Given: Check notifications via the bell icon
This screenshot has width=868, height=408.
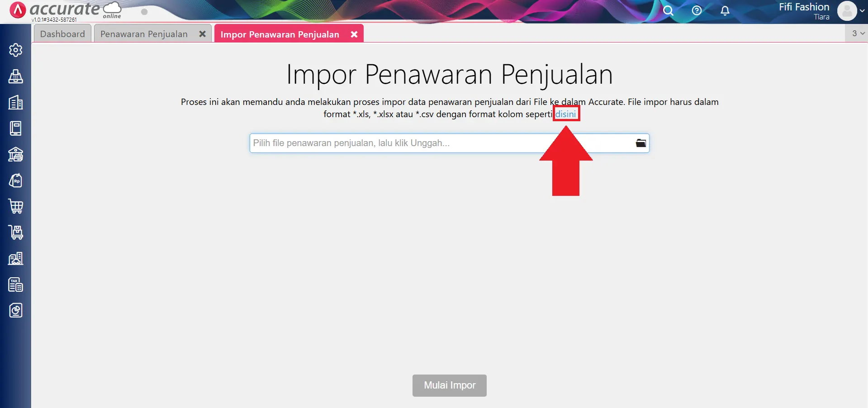Looking at the screenshot, I should [725, 10].
